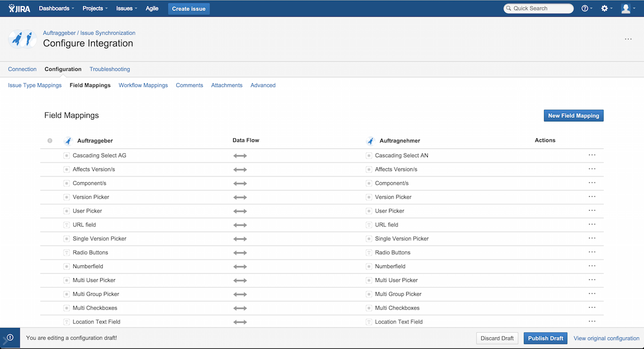Click the left Multi Checkboxes field name
Image resolution: width=644 pixels, height=349 pixels.
click(95, 308)
